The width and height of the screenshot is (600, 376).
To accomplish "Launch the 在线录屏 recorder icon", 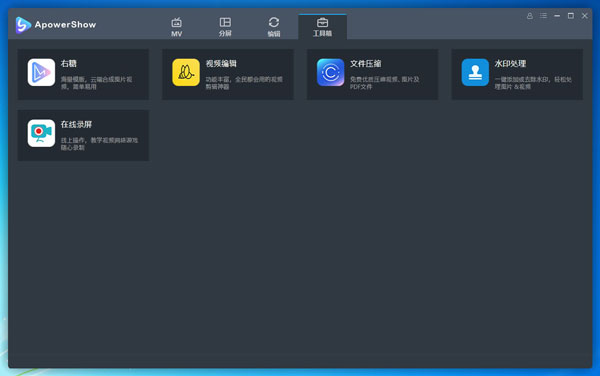I will (41, 133).
